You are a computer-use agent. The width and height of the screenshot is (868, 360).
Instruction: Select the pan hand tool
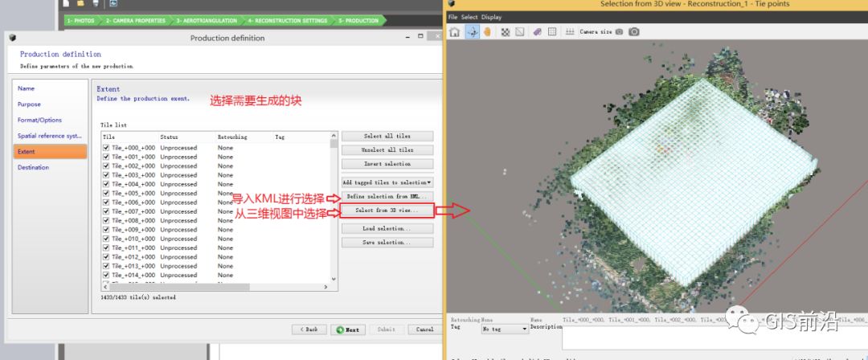[x=487, y=32]
